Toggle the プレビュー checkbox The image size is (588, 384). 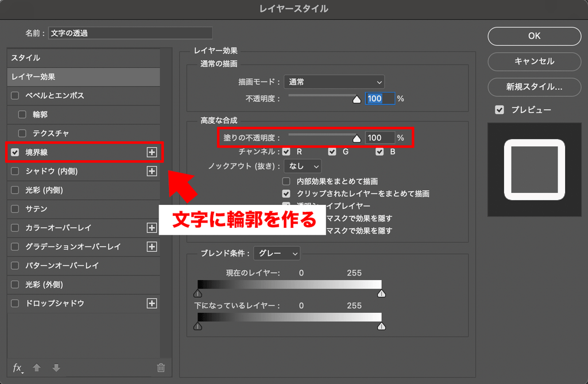click(x=500, y=110)
